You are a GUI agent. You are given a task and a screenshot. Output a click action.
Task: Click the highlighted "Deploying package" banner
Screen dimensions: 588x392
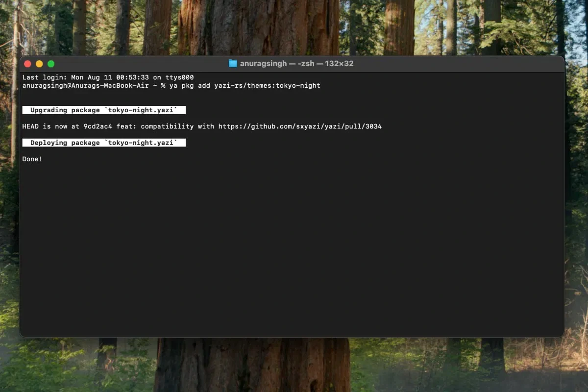(x=104, y=143)
